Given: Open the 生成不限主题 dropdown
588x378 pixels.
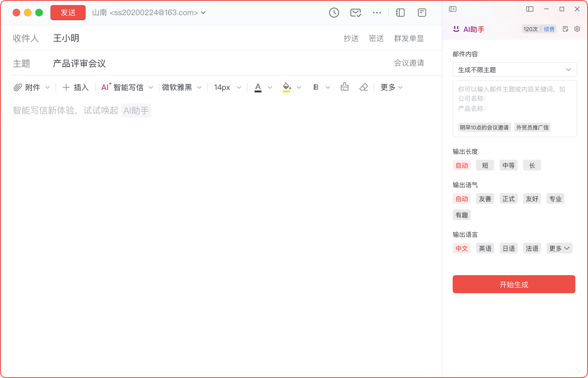Looking at the screenshot, I should tap(515, 69).
